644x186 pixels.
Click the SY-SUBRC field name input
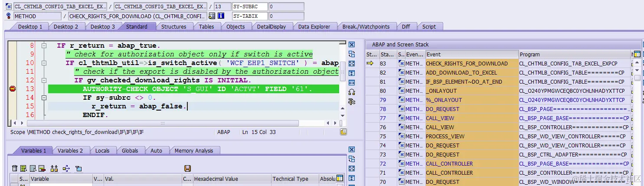pos(249,7)
